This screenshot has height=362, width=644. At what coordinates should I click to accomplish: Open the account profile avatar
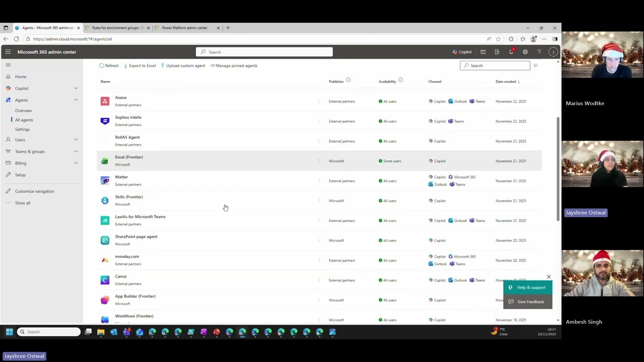point(553,52)
